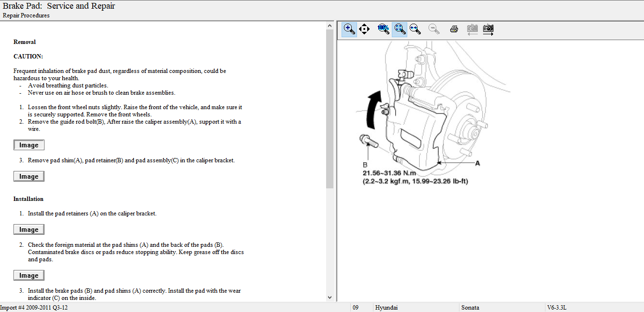
Task: Click V6-3.3L engine in status bar
Action: 557,308
